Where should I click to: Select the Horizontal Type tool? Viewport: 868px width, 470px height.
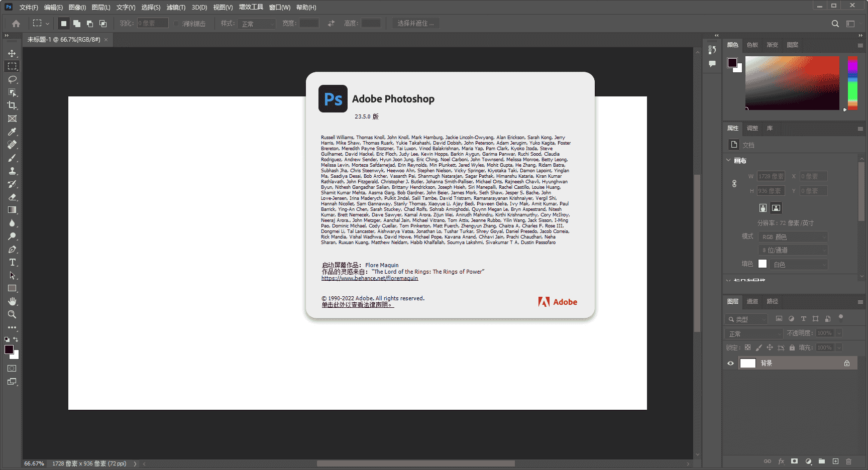click(x=12, y=262)
